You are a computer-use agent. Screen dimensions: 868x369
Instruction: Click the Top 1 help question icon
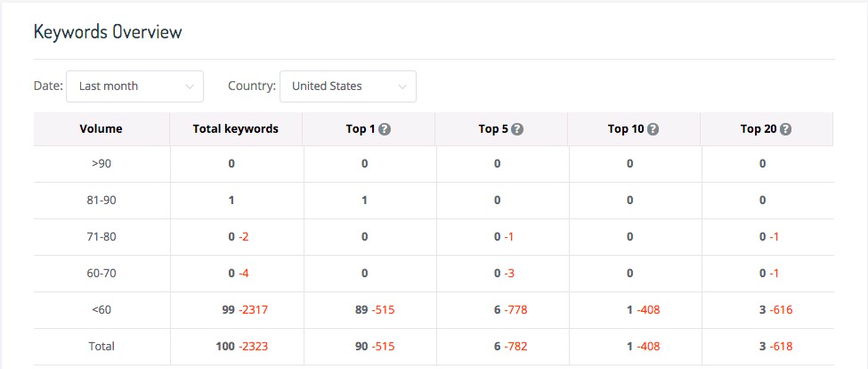pos(385,129)
